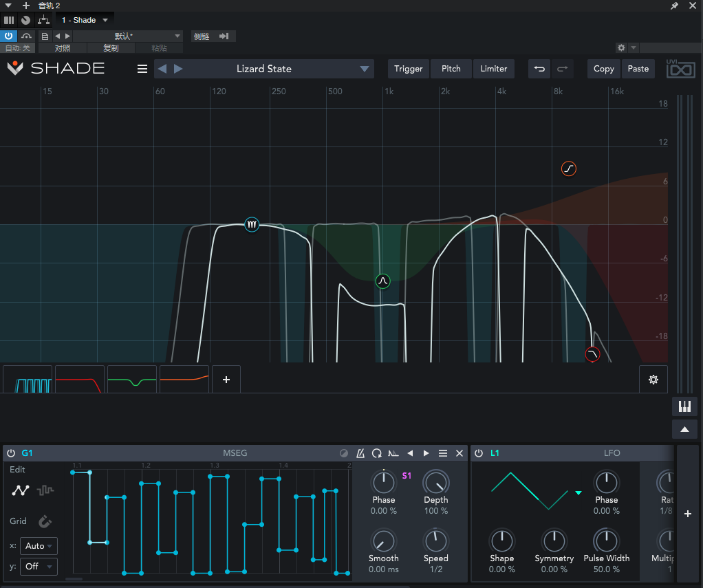Select the red low-pass filter thumbnail
The width and height of the screenshot is (703, 588).
click(80, 380)
